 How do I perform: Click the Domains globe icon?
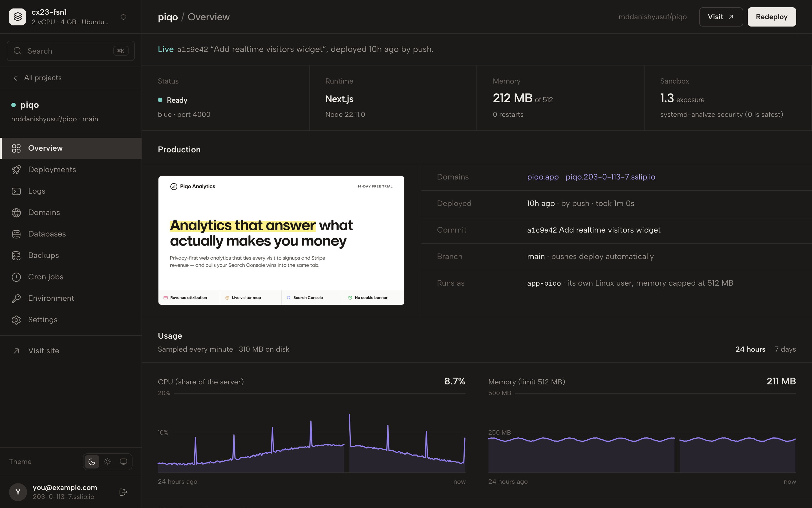tap(16, 213)
